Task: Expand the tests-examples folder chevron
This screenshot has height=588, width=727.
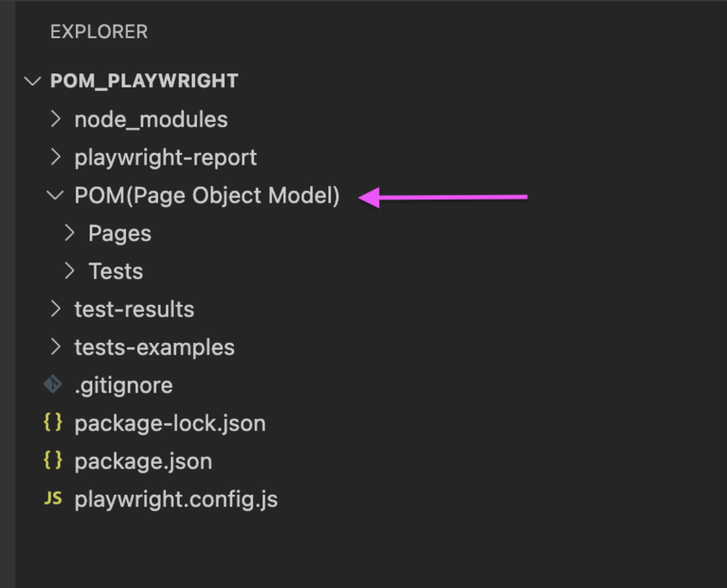Action: point(55,347)
